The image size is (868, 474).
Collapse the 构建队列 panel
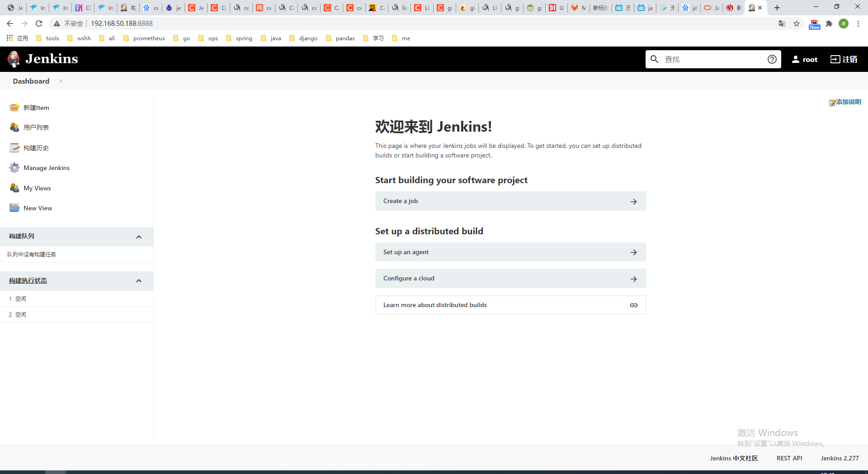(x=139, y=237)
